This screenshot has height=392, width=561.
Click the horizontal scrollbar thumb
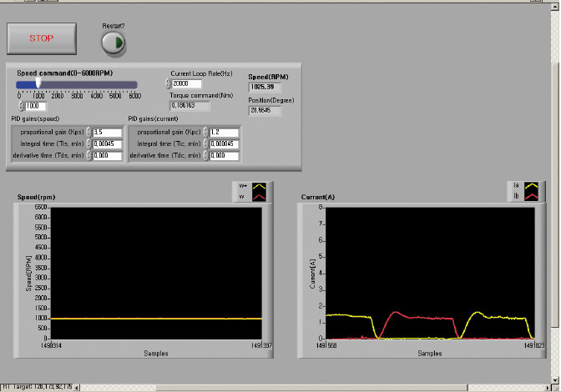coord(311,388)
